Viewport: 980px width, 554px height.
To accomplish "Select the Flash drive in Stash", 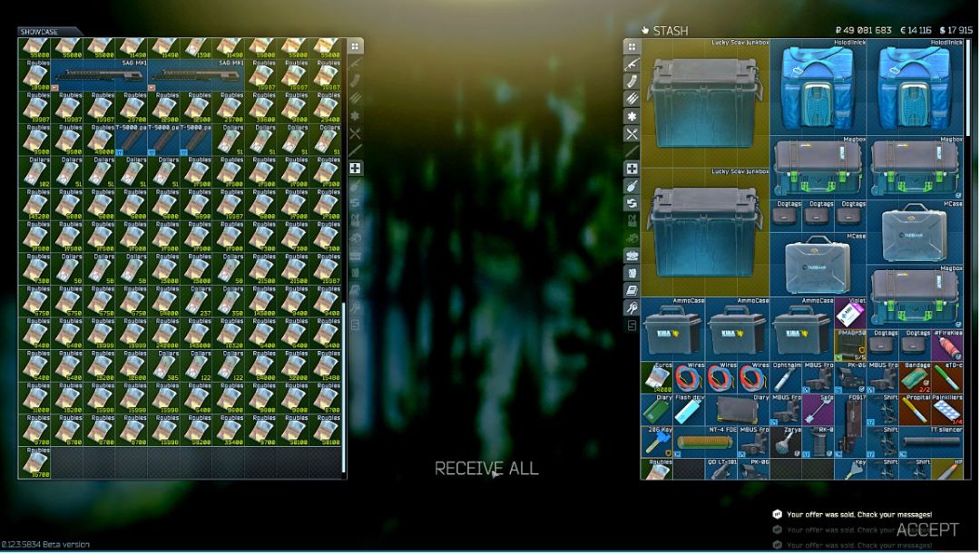I will pyautogui.click(x=690, y=411).
